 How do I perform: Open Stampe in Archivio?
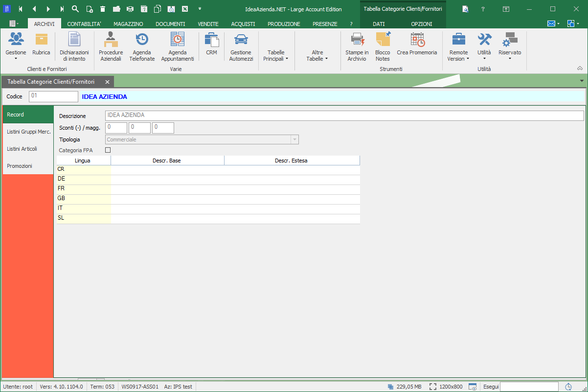(x=357, y=46)
